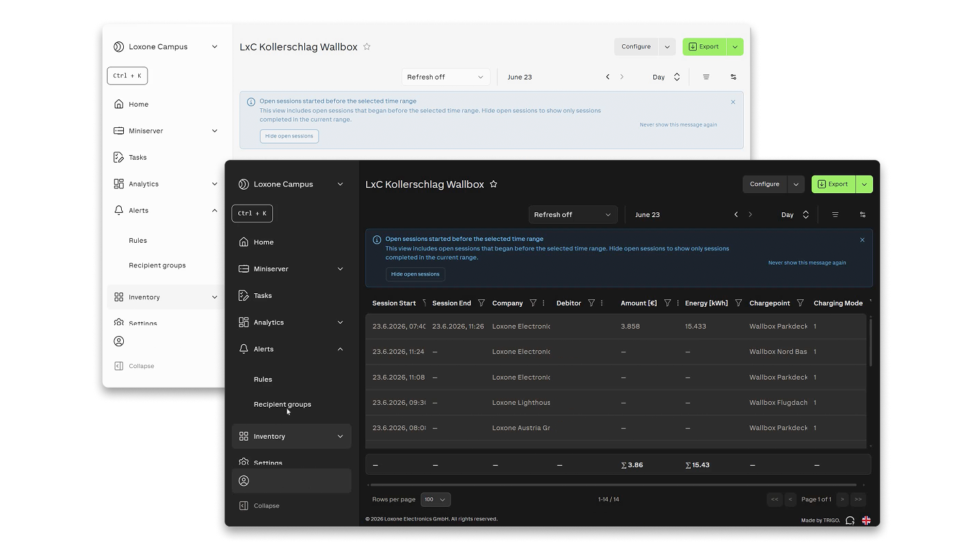Viewport: 980px width, 551px height.
Task: Open Recipient groups in light sidebar
Action: pyautogui.click(x=157, y=265)
